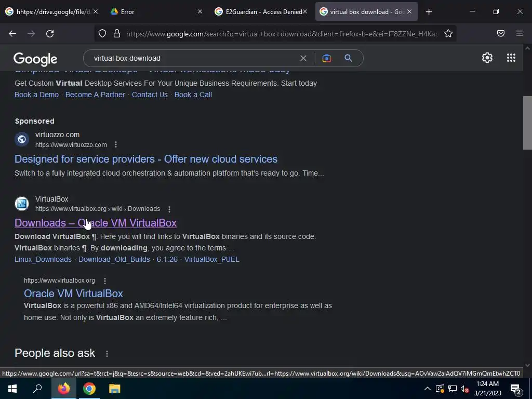This screenshot has width=532, height=399.
Task: Open the Save to Pocket icon
Action: click(x=501, y=33)
